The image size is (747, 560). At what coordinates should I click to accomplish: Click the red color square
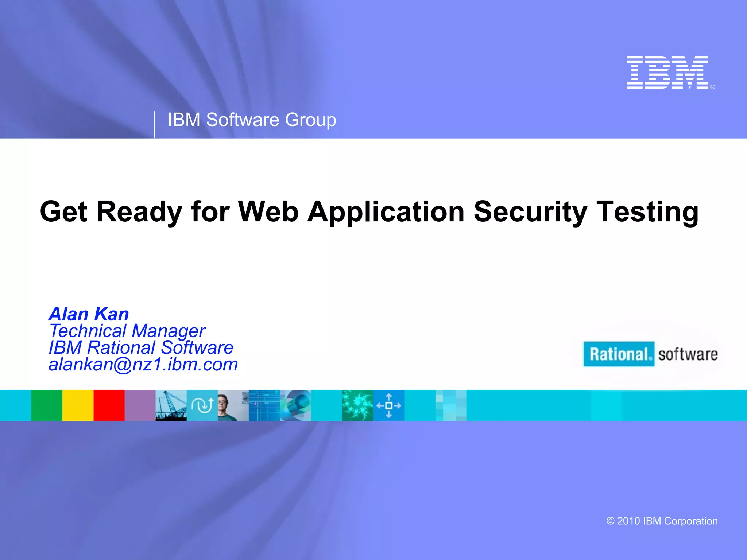click(x=109, y=405)
